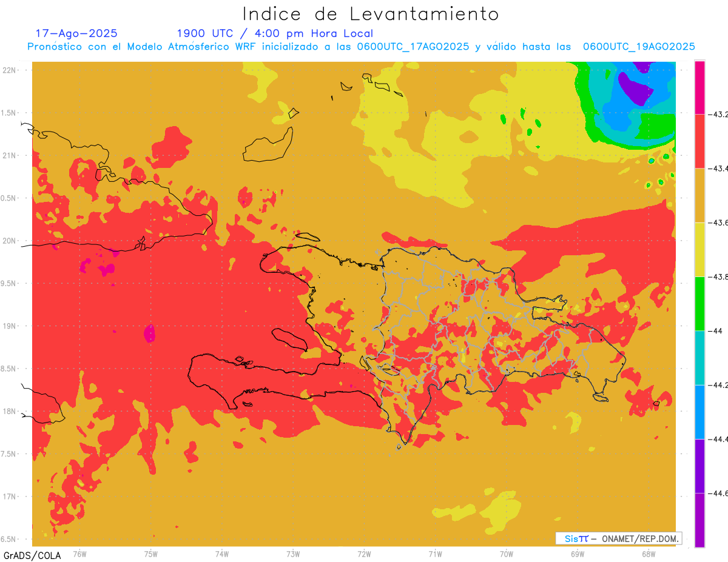Click the '75W' longitude label
This screenshot has width=728, height=562.
[x=151, y=554]
